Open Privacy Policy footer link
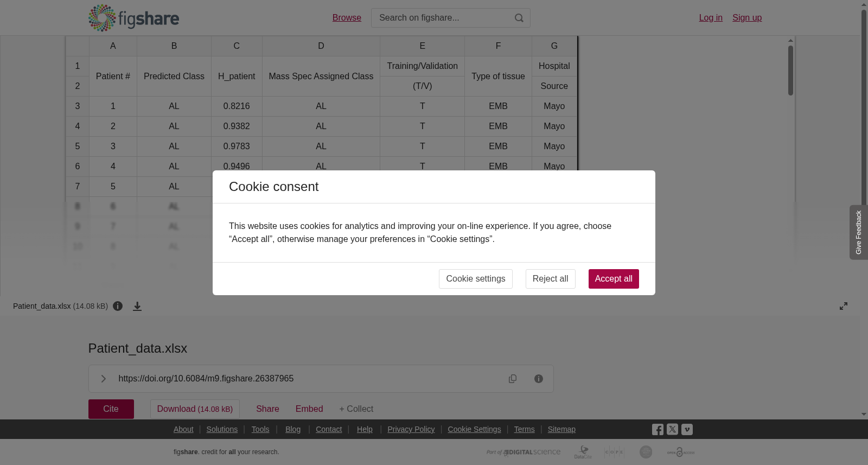The height and width of the screenshot is (465, 868). point(411,429)
